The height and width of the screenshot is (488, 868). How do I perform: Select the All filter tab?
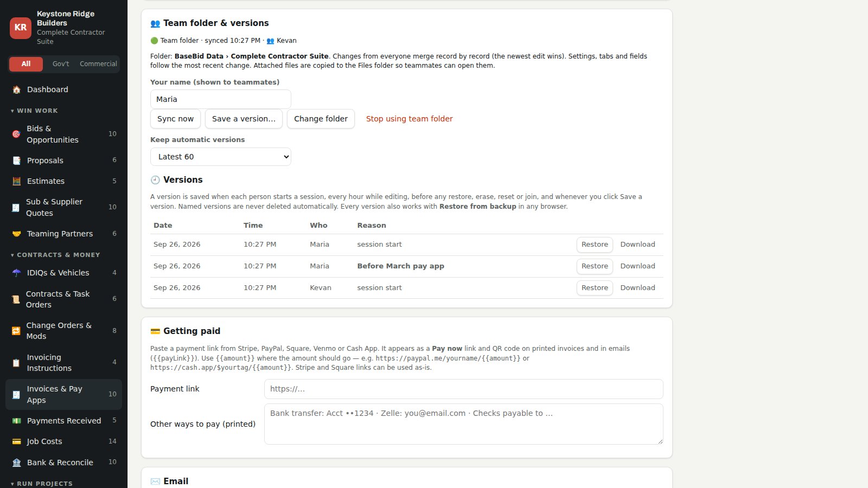click(x=25, y=64)
